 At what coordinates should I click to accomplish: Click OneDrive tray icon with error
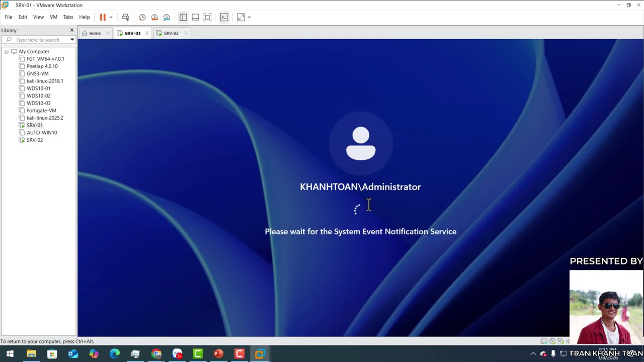tap(543, 354)
